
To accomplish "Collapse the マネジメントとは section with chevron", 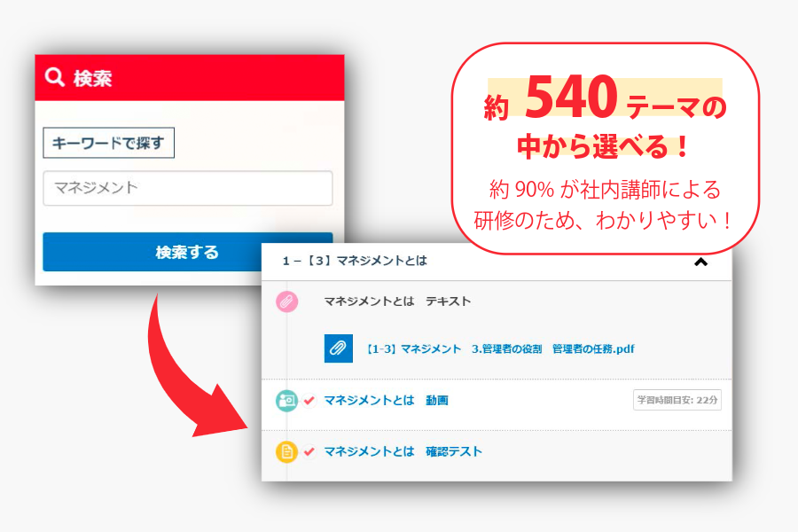I will (700, 262).
